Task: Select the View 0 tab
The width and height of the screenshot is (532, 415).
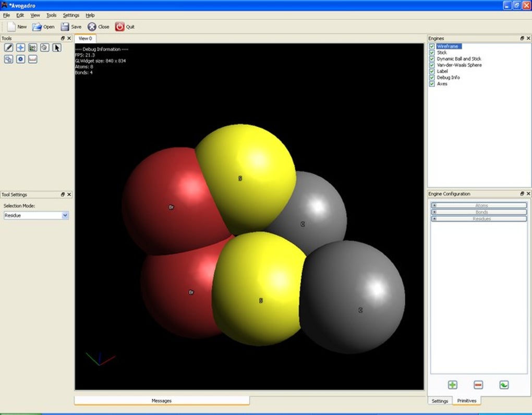Action: click(x=85, y=39)
